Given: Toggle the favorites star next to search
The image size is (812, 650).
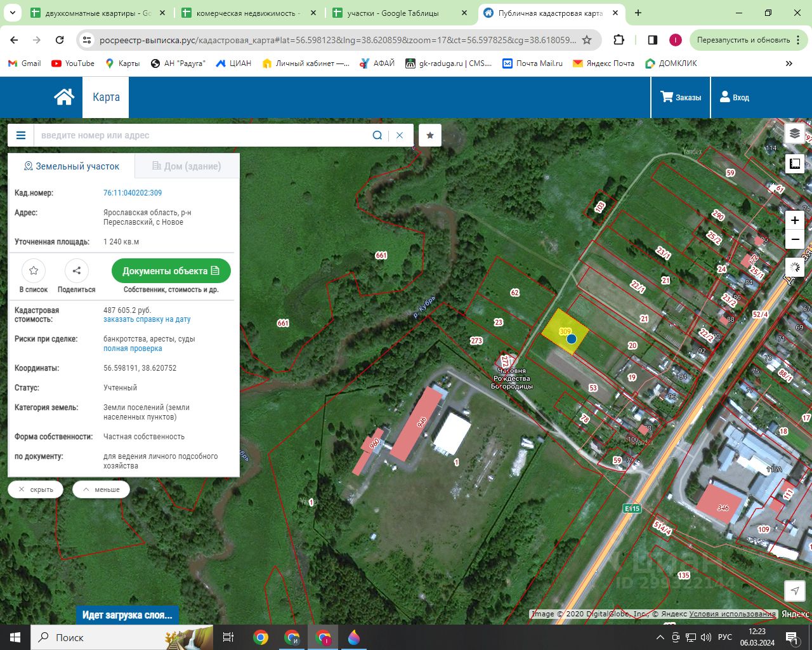Looking at the screenshot, I should [x=429, y=135].
